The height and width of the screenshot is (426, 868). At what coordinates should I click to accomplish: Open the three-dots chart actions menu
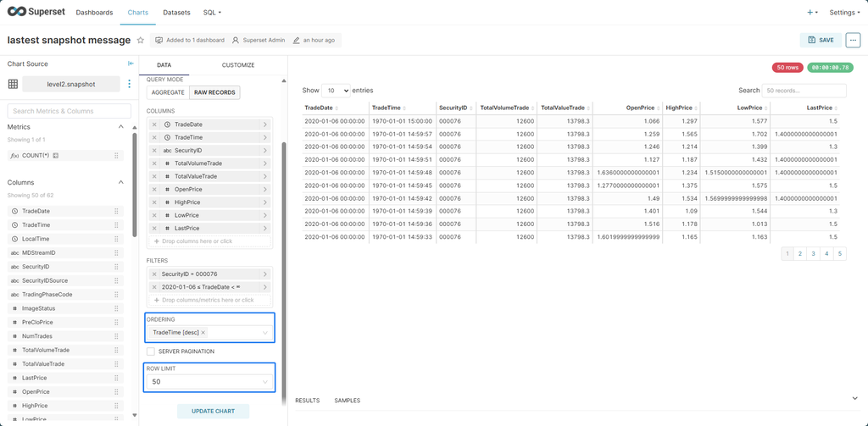pos(853,40)
